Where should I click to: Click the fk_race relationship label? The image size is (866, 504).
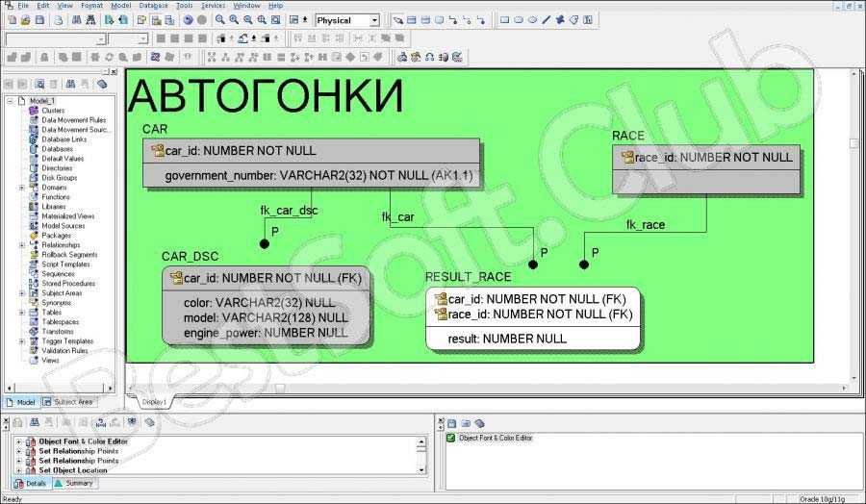coord(646,225)
